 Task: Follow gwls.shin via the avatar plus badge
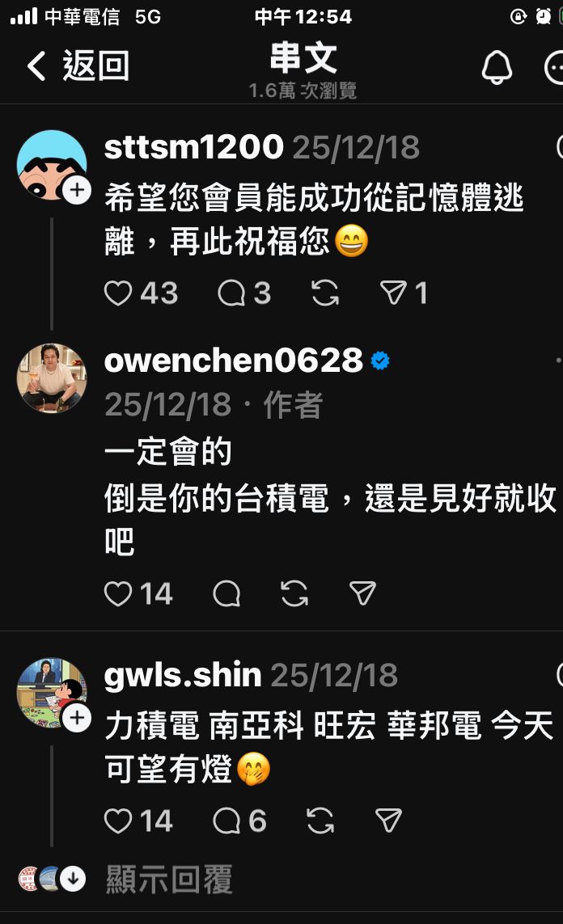point(77,718)
